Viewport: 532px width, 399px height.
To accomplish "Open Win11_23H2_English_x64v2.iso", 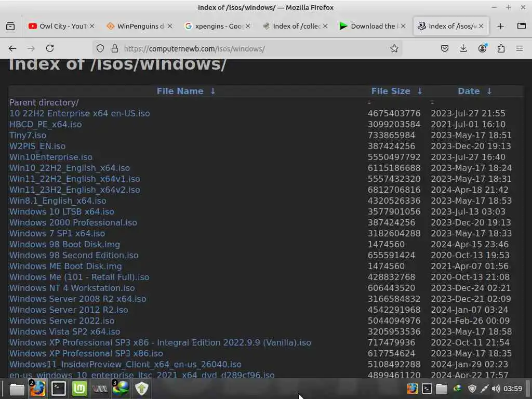I will point(75,190).
